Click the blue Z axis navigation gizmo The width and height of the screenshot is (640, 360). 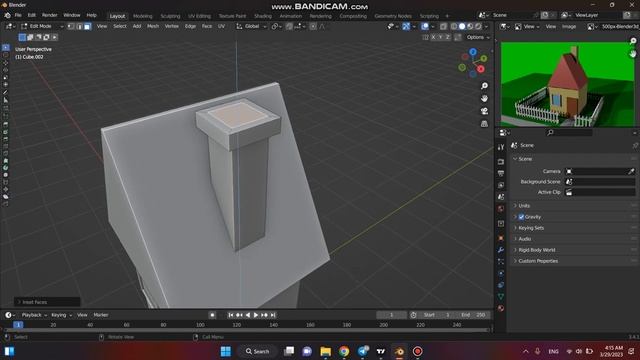(x=473, y=52)
